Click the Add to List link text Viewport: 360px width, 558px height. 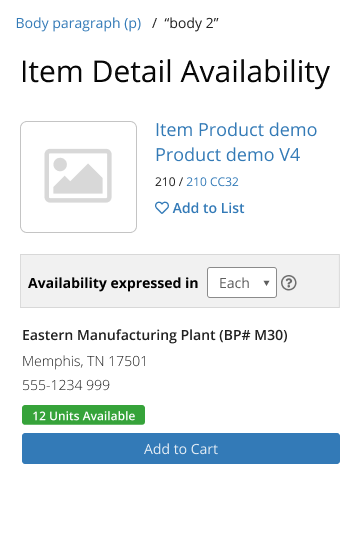tap(208, 208)
